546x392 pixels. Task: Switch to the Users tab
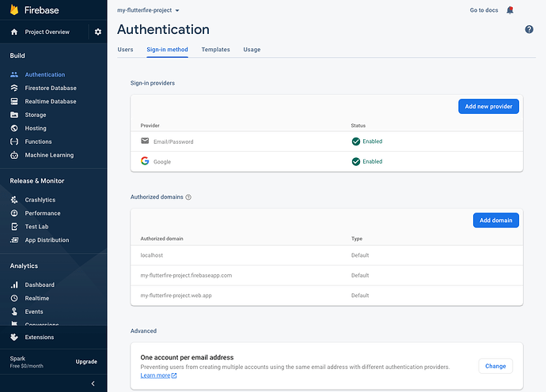[125, 50]
